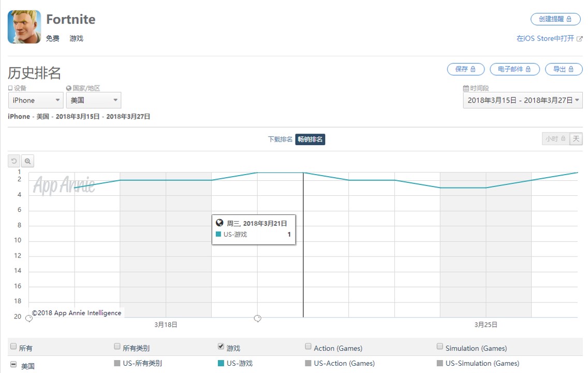
Task: Open the iPhone device dropdown
Action: [36, 100]
